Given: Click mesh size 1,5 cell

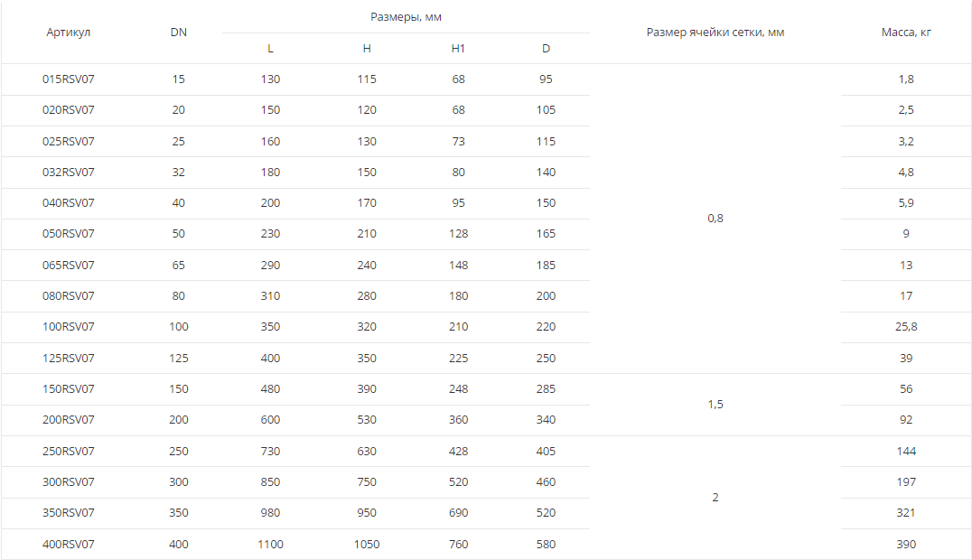Looking at the screenshot, I should [715, 405].
